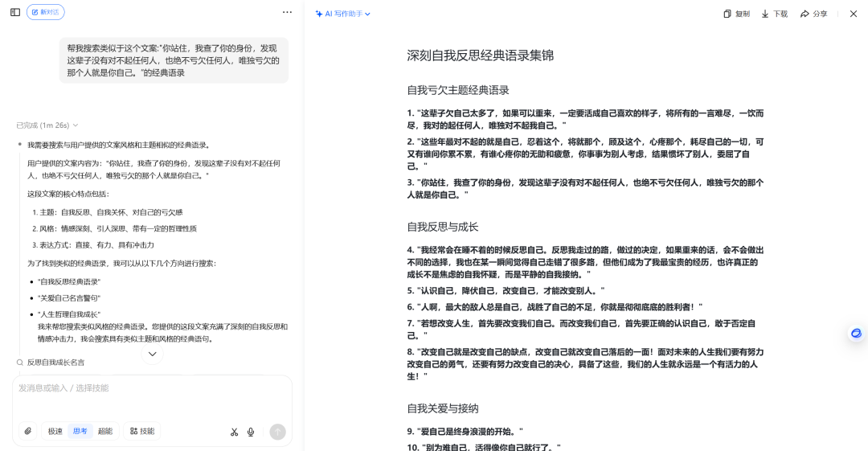Click the user message bubble about 经典语录
Screen dimensions: 868x451
(174, 60)
